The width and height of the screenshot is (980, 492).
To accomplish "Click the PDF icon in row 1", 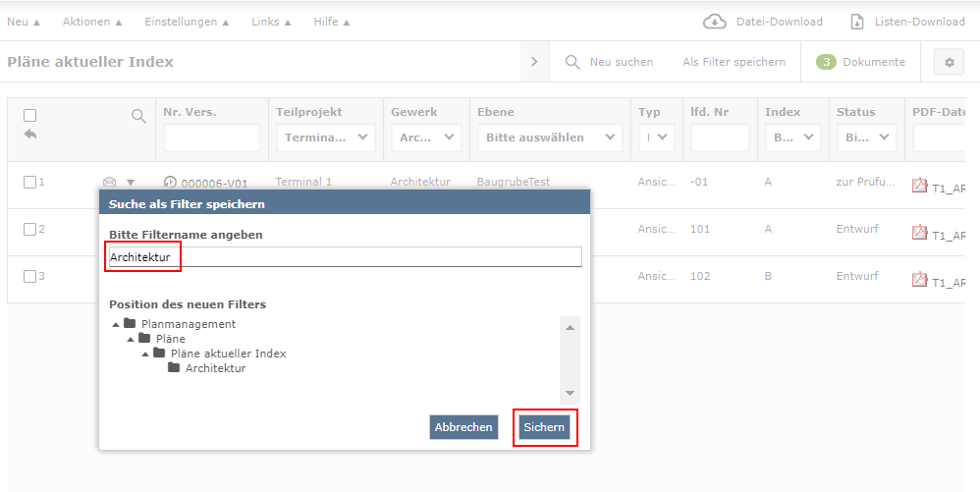I will click(x=920, y=185).
